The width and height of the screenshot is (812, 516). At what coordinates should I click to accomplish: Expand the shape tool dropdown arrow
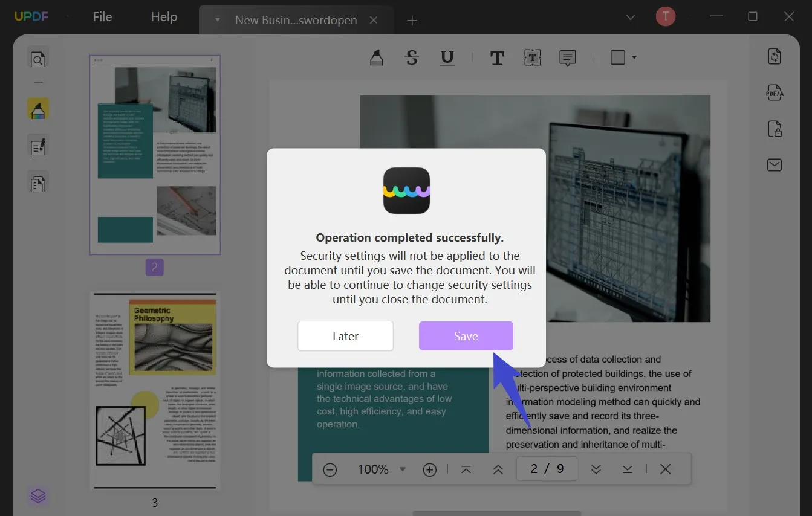[x=634, y=57]
